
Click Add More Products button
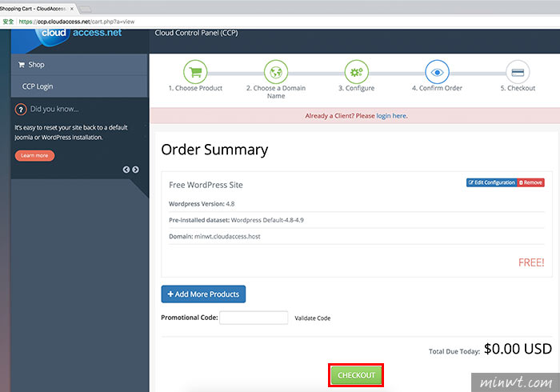[203, 294]
